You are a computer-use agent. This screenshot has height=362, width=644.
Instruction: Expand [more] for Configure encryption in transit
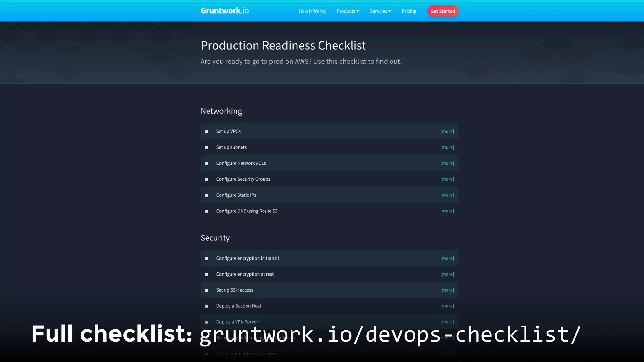(447, 258)
